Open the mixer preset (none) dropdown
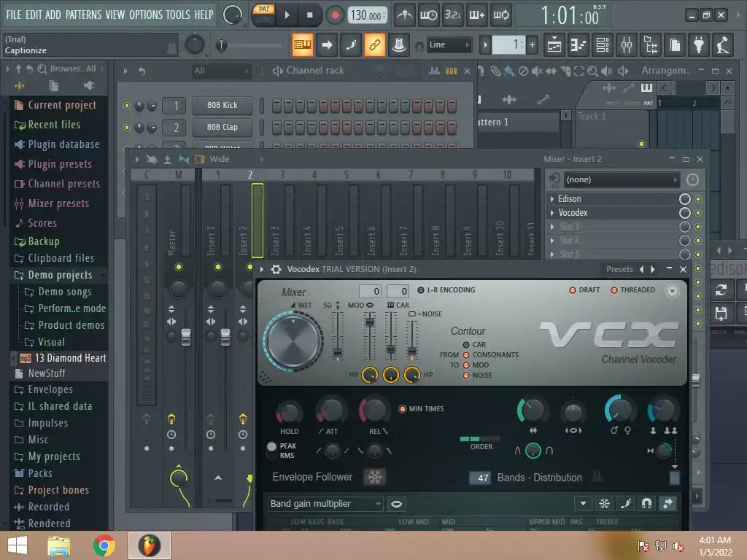Screen dimensions: 747x560 (622, 179)
